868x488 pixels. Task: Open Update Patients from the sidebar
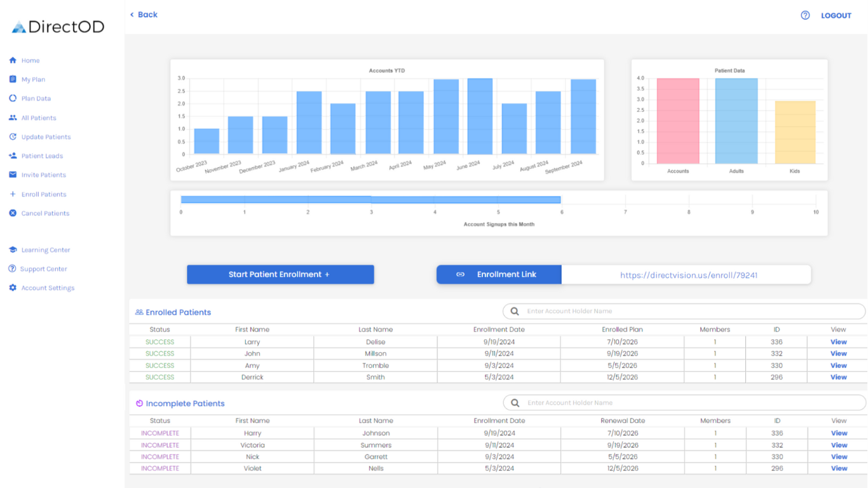pyautogui.click(x=46, y=137)
